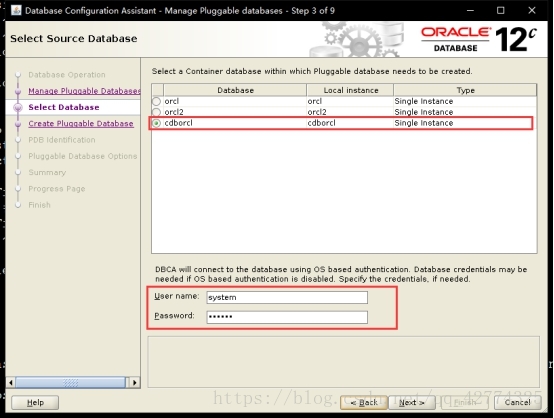
Task: Click the Database column header
Action: tap(235, 90)
